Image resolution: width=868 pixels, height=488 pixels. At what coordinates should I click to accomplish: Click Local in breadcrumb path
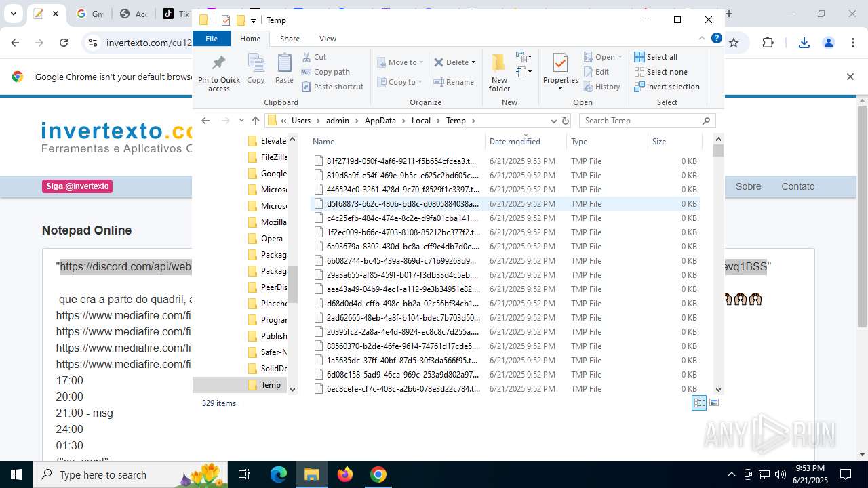420,121
